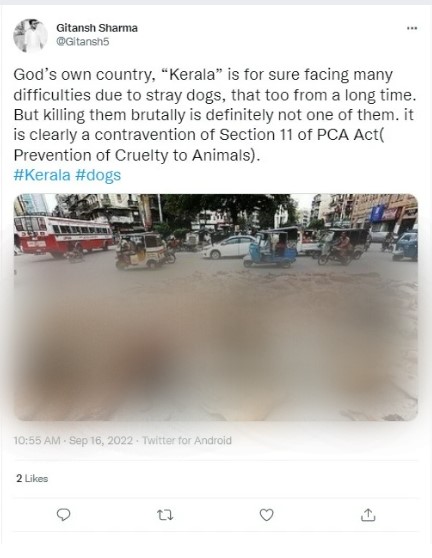
Task: Click the reply speech bubble icon
Action: pyautogui.click(x=64, y=515)
